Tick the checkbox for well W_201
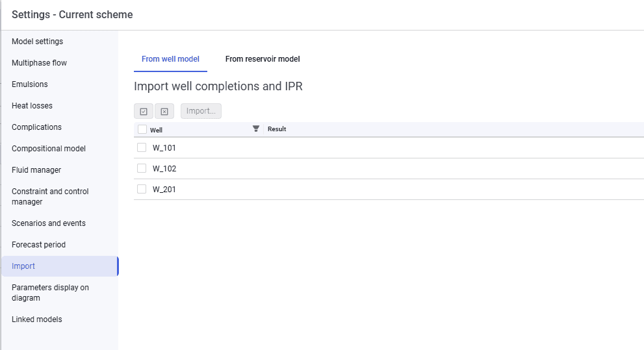Image resolution: width=644 pixels, height=350 pixels. pos(142,189)
